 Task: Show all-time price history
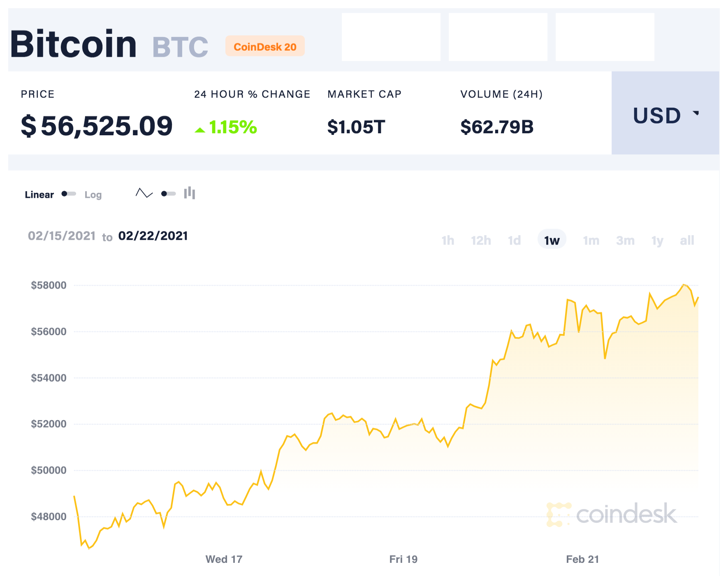pyautogui.click(x=687, y=241)
